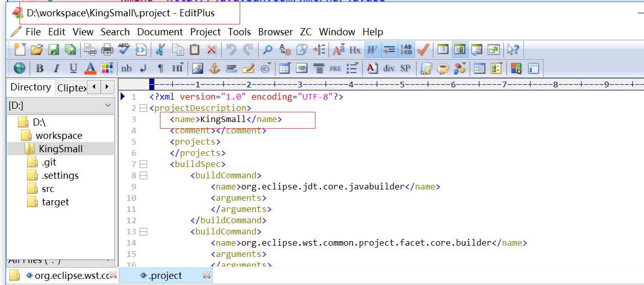
Task: Open the ZC menu
Action: (x=306, y=32)
